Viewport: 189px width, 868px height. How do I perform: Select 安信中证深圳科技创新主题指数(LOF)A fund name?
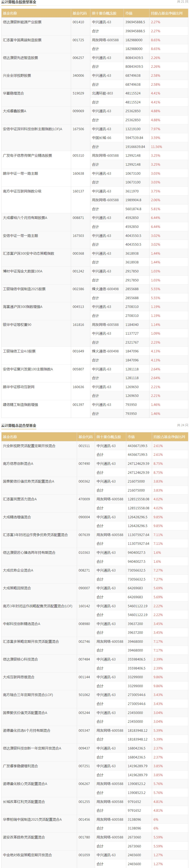point(33,129)
